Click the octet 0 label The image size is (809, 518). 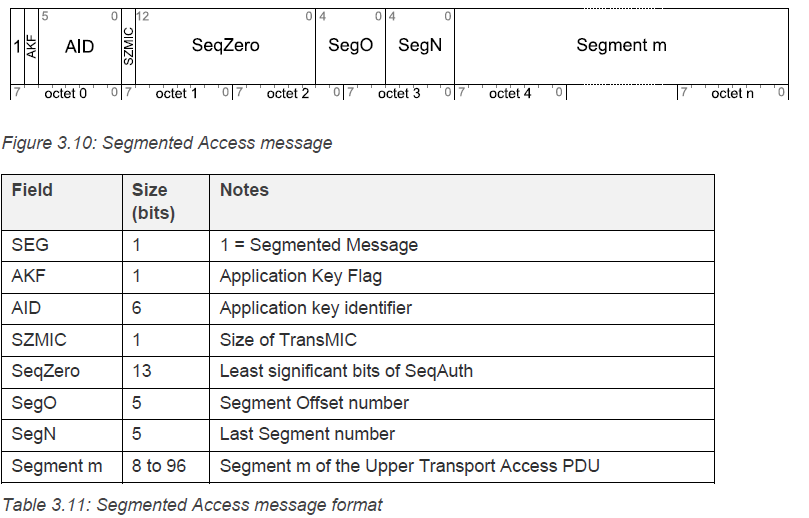coord(66,93)
